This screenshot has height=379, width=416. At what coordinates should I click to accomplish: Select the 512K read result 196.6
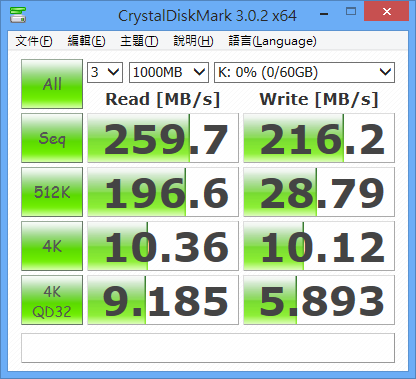pyautogui.click(x=163, y=192)
